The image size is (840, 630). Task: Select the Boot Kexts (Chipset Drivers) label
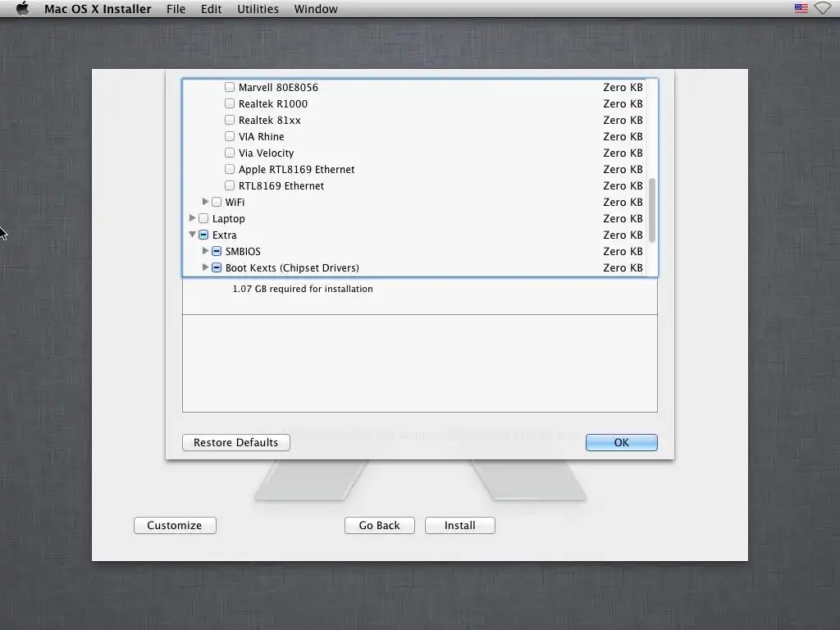[x=292, y=268]
